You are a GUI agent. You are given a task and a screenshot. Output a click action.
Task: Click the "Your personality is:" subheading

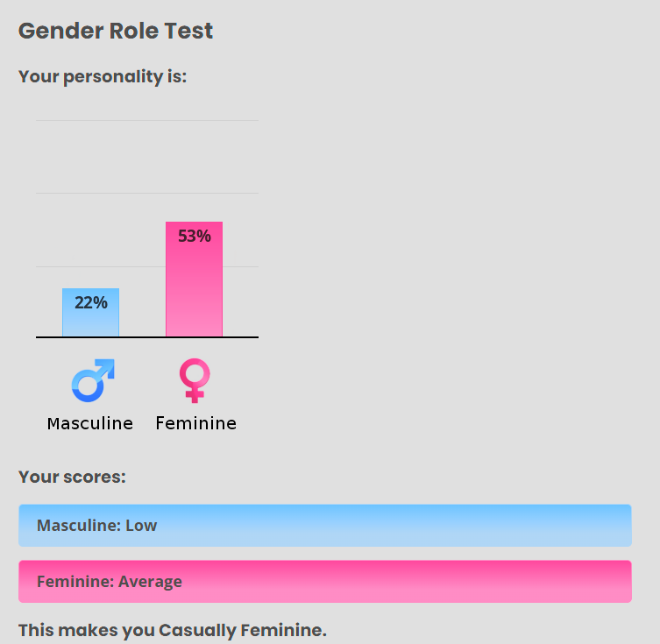[103, 77]
